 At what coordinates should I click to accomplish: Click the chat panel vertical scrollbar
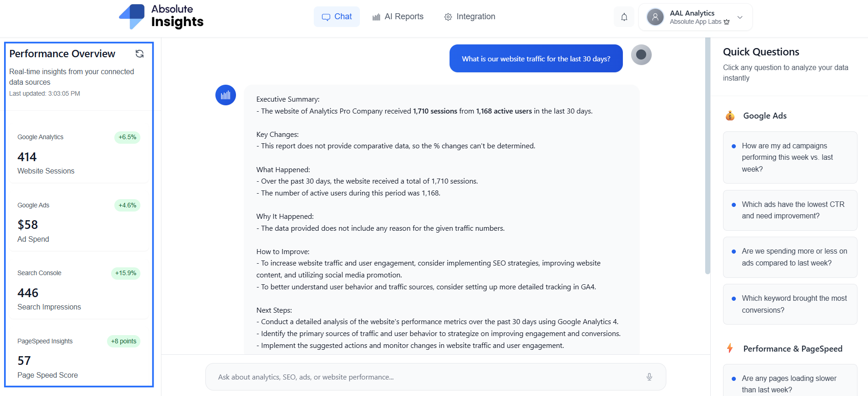(x=707, y=156)
